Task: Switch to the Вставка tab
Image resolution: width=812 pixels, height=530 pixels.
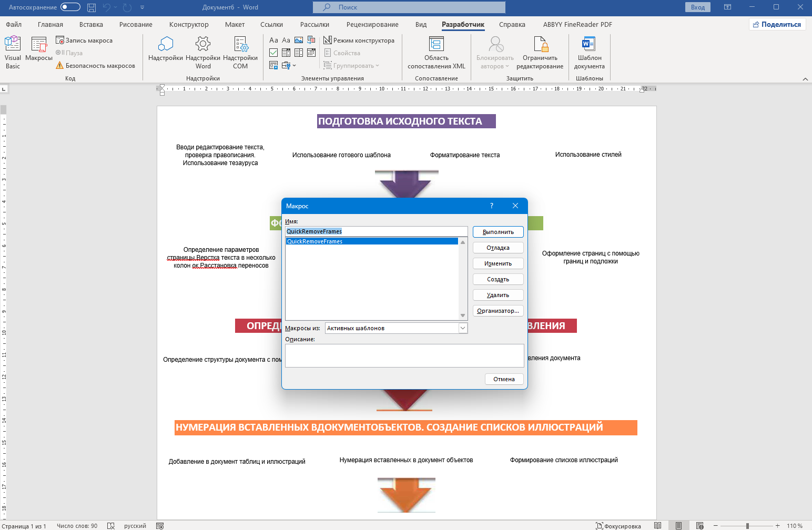Action: (91, 24)
